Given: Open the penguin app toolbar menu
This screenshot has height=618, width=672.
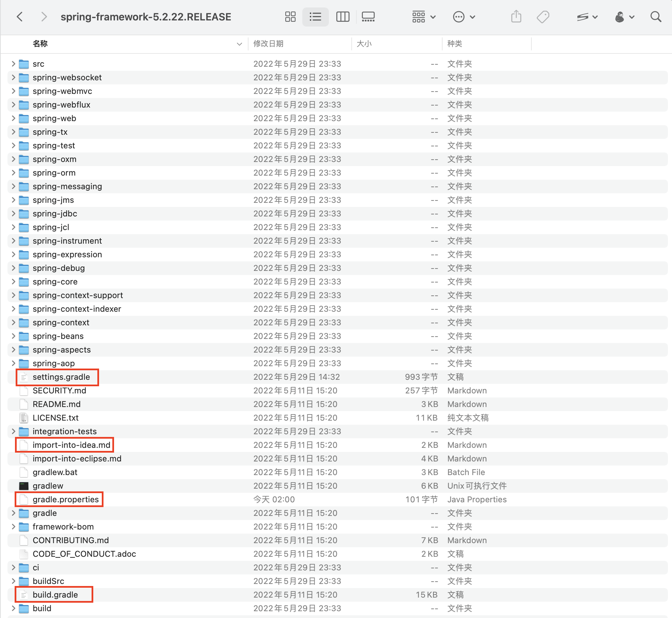Looking at the screenshot, I should tap(625, 17).
